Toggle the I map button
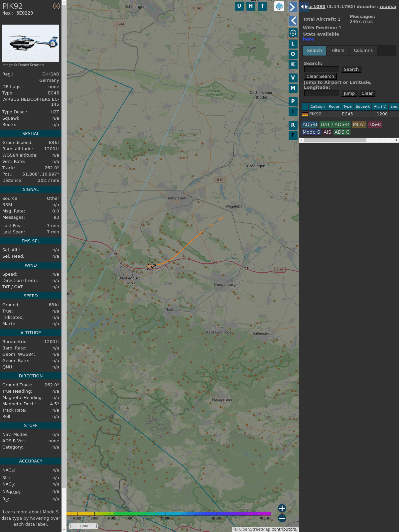Image resolution: width=399 pixels, height=532 pixels. tap(293, 112)
